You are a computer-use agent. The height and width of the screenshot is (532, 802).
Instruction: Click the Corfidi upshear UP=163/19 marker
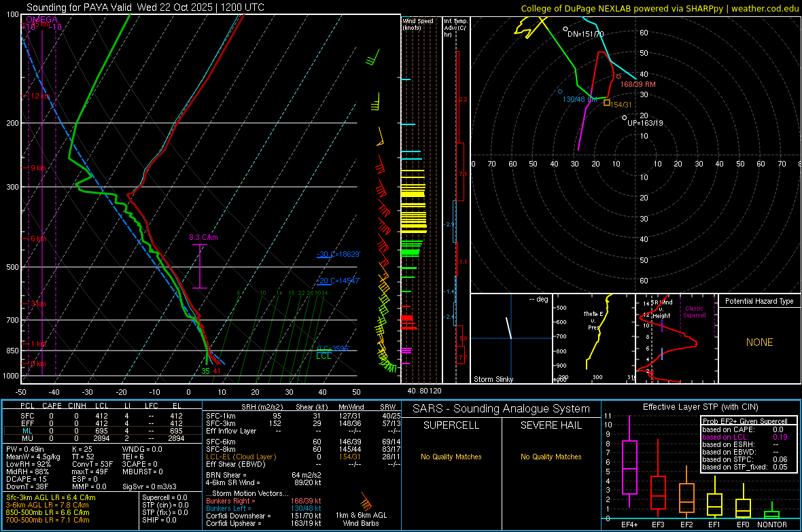pos(624,118)
